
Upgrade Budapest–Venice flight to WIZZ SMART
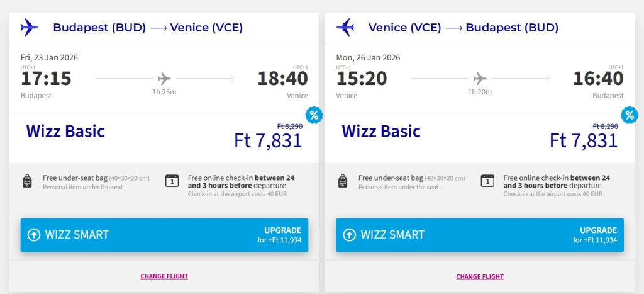pos(164,235)
